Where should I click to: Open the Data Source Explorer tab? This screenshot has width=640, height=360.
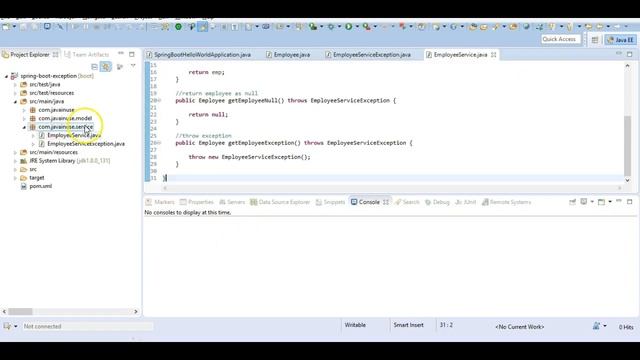coord(280,202)
